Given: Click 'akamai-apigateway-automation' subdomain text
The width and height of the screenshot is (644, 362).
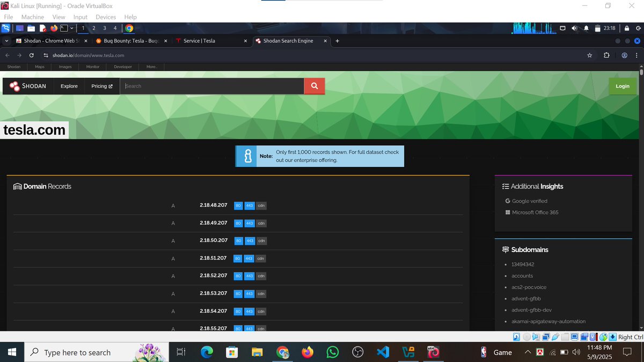Looking at the screenshot, I should (548, 321).
